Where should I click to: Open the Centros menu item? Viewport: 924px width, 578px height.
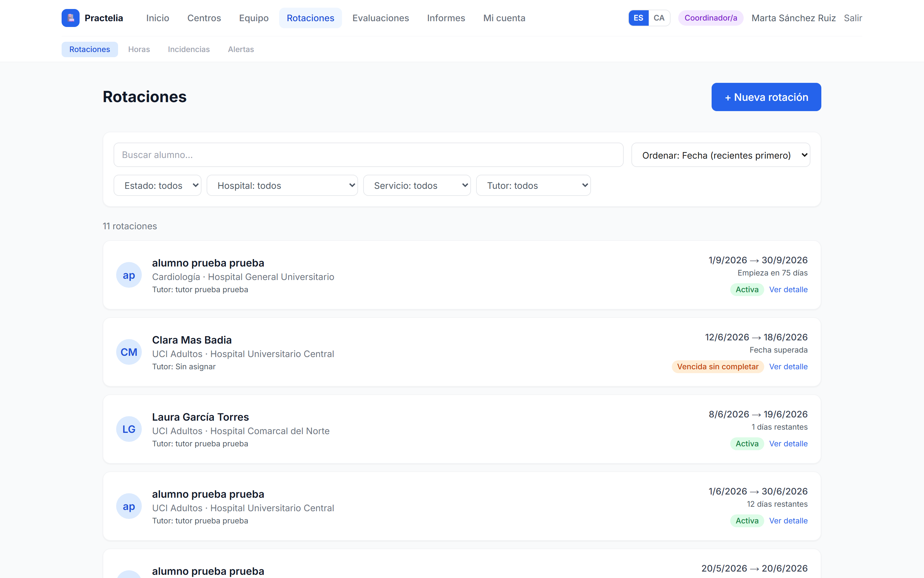pos(204,18)
